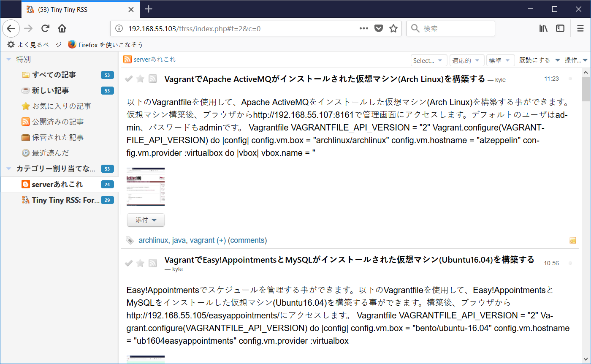Open the 添付 attachments dropdown
Viewport: 591px width, 364px height.
pos(146,220)
